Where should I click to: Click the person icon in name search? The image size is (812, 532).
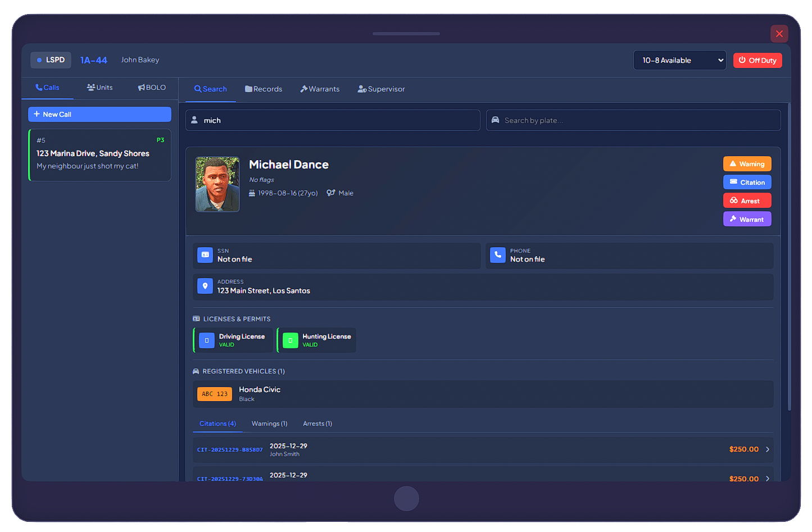pyautogui.click(x=194, y=120)
